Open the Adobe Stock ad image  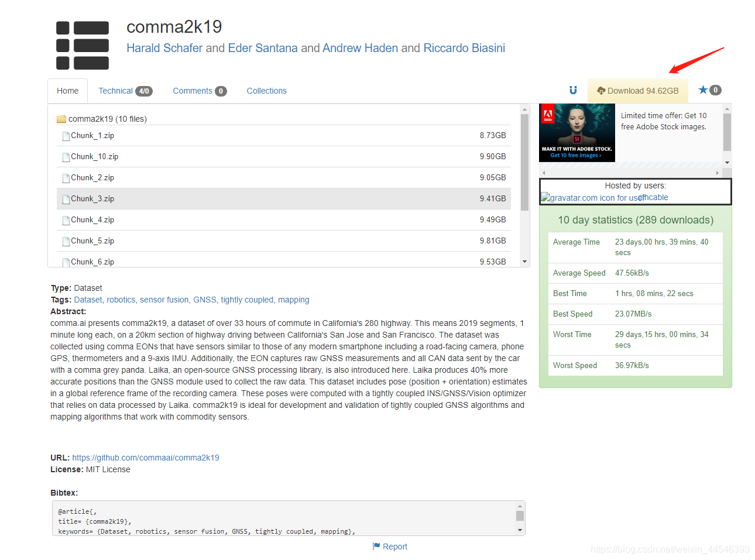pyautogui.click(x=577, y=132)
